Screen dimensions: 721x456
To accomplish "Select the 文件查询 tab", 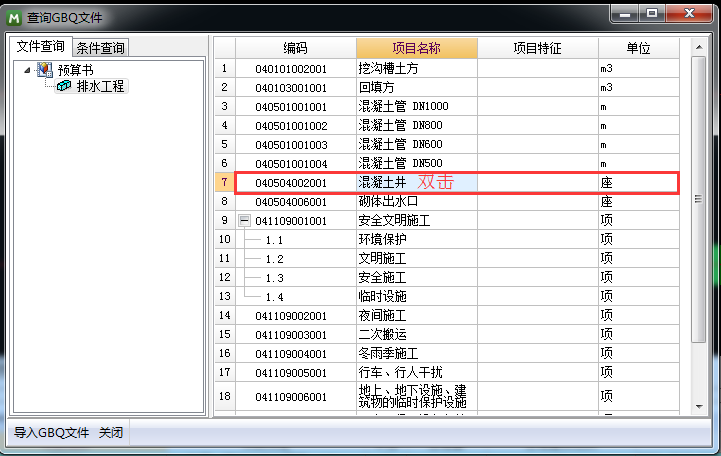I will point(40,47).
